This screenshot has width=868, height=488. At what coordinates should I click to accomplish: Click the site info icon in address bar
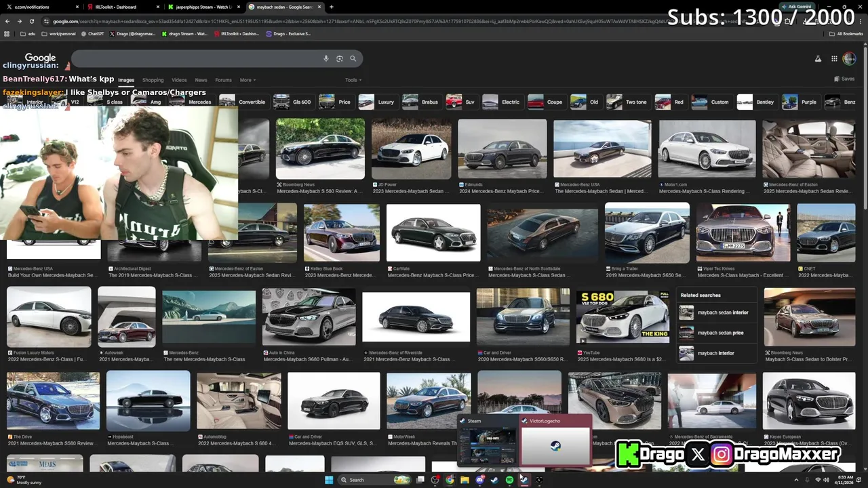(47, 21)
